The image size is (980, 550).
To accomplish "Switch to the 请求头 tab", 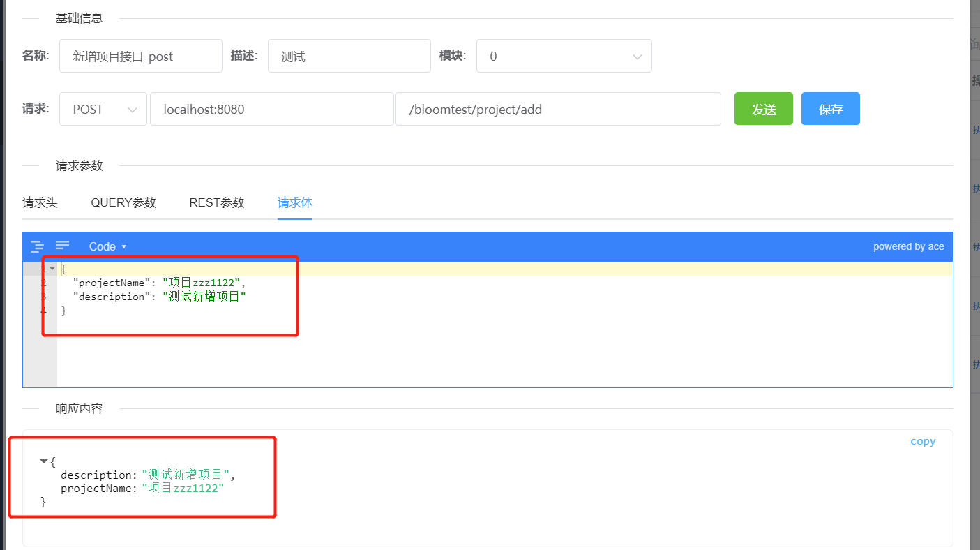I will 40,202.
